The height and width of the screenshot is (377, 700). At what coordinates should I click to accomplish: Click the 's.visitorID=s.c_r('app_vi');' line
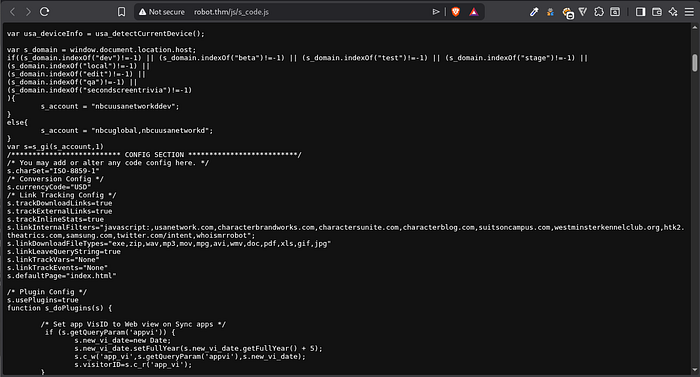133,364
